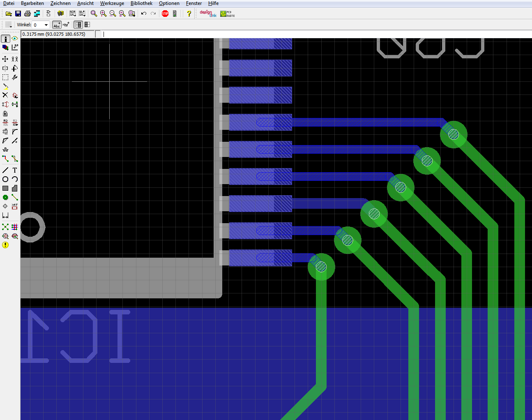This screenshot has height=420, width=532.
Task: Run the Ratsnest tool
Action: pos(5,227)
